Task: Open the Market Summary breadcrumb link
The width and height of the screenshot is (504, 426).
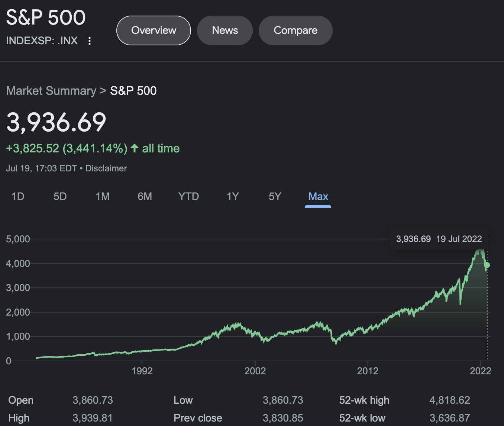Action: coord(51,91)
